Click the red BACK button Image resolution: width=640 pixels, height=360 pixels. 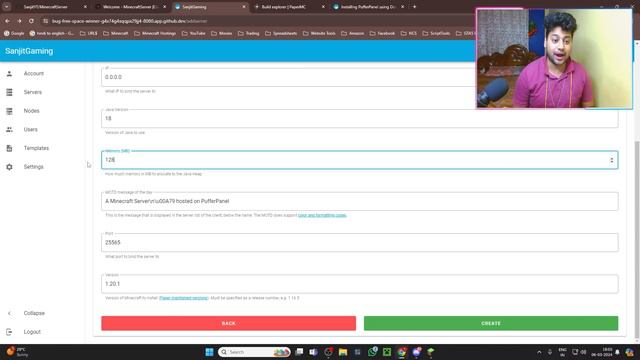229,323
